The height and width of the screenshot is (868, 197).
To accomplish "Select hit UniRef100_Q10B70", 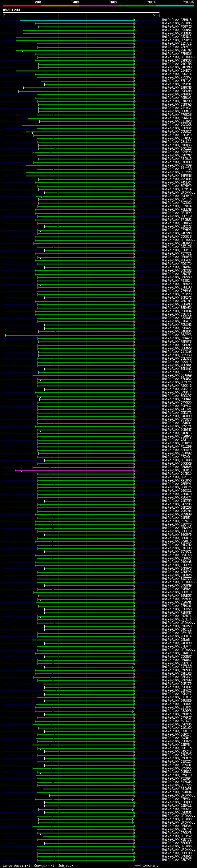I will pyautogui.click(x=177, y=71).
